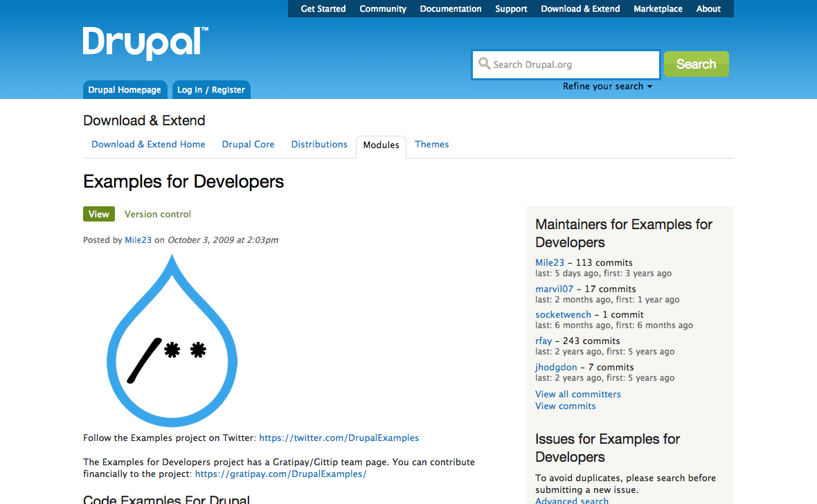Click View all committers link
This screenshot has height=504, width=817.
(578, 395)
